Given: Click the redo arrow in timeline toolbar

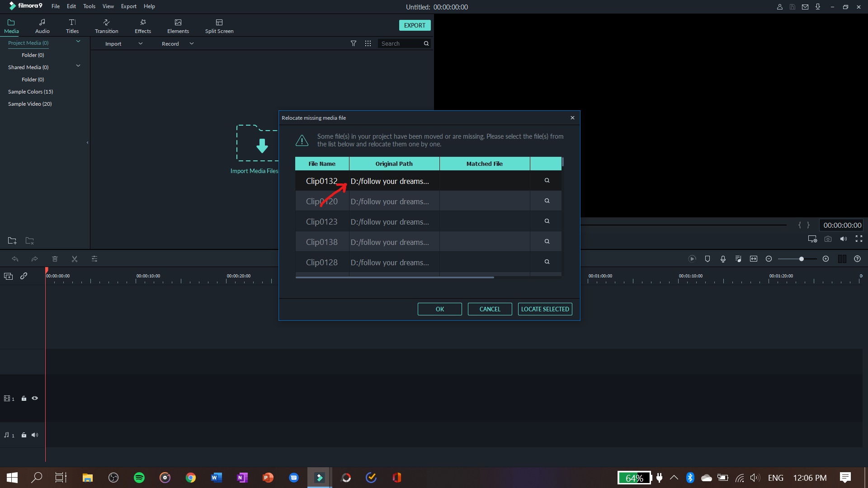Looking at the screenshot, I should point(35,259).
